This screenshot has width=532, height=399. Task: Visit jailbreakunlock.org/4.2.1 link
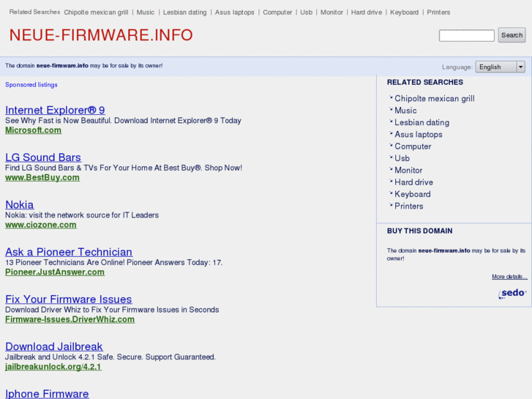pyautogui.click(x=53, y=367)
